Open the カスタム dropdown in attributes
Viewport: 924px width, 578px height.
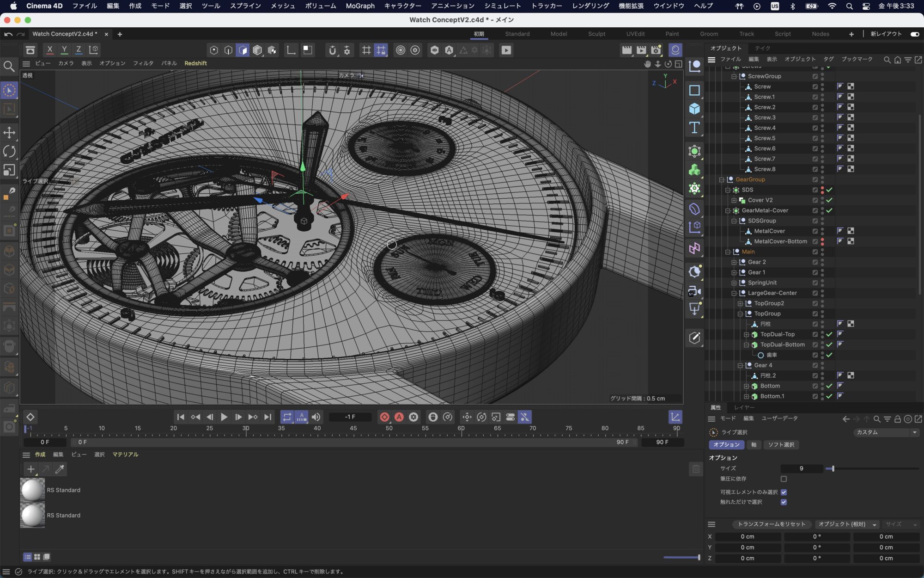[x=886, y=432]
